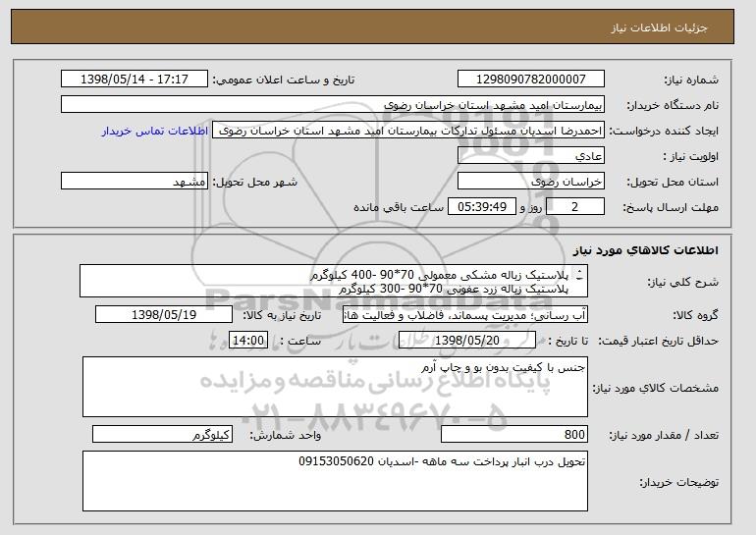Select the label ساعت باقی مانده
Screen dimensions: 756x535
[399, 207]
